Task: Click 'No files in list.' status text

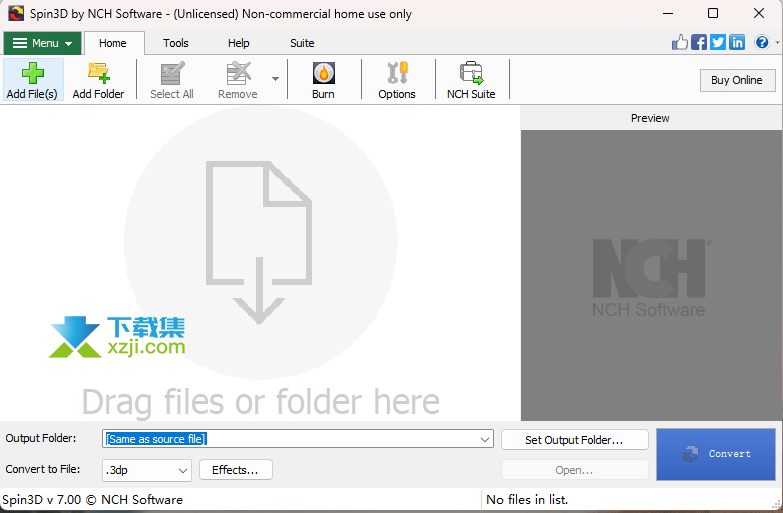Action: point(527,500)
